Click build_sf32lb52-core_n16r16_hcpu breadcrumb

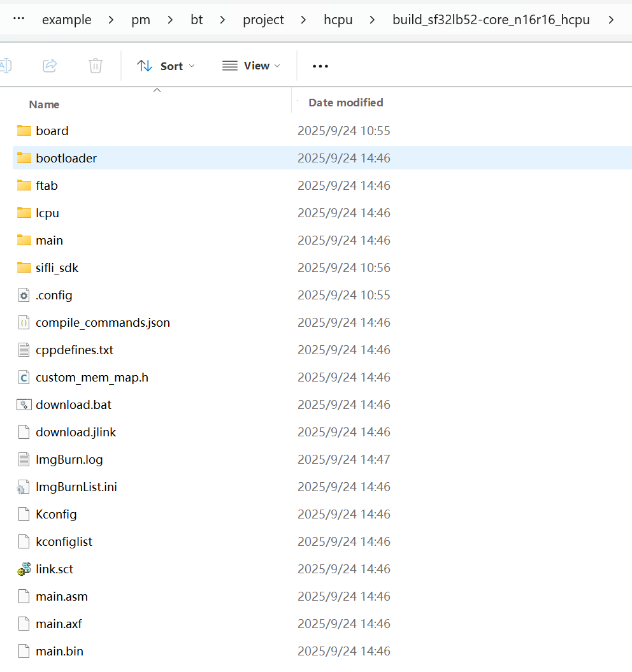click(491, 20)
